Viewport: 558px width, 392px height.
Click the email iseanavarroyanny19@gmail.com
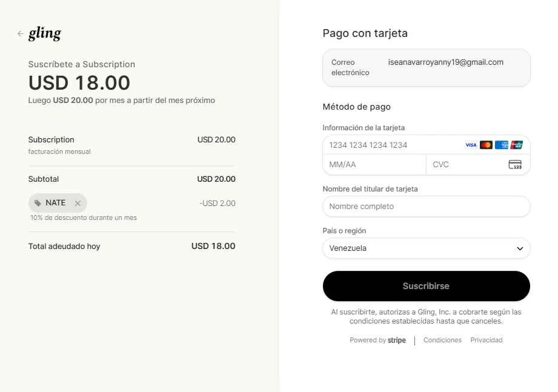[x=445, y=62]
